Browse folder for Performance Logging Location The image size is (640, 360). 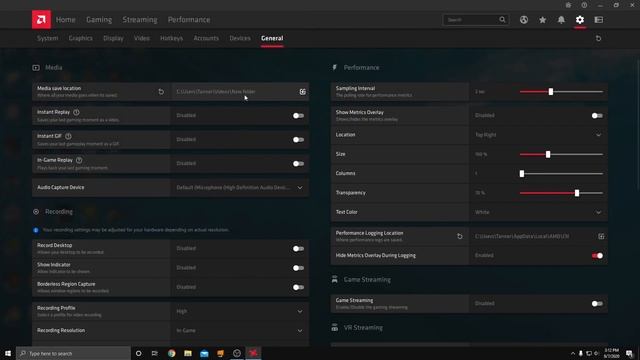click(601, 236)
